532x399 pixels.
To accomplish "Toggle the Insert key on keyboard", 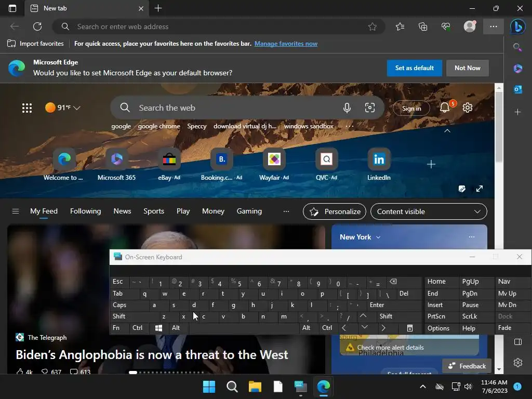I will [441, 305].
